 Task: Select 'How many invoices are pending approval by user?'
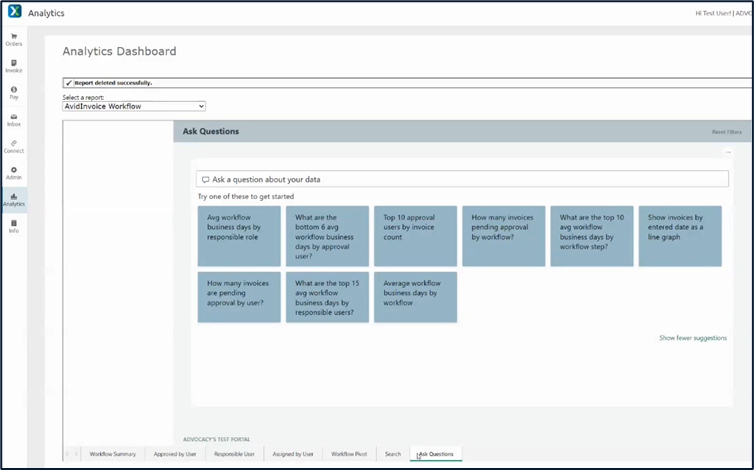[x=239, y=297]
